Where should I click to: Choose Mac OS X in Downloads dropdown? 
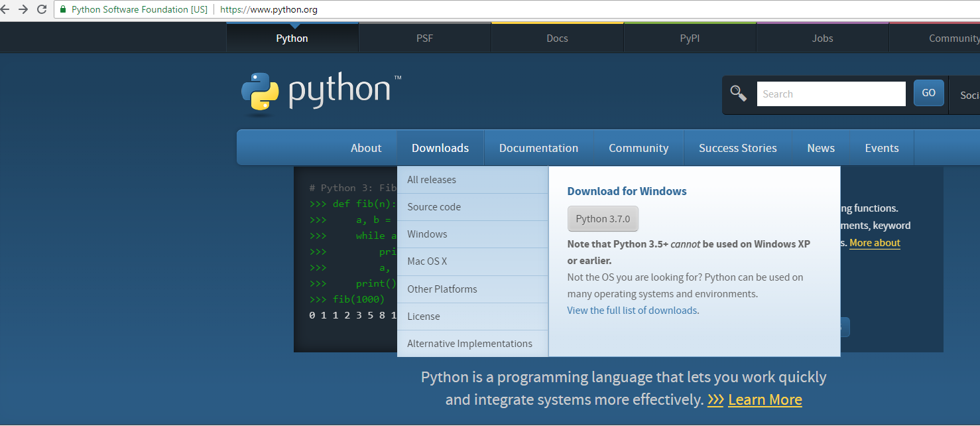pos(473,261)
